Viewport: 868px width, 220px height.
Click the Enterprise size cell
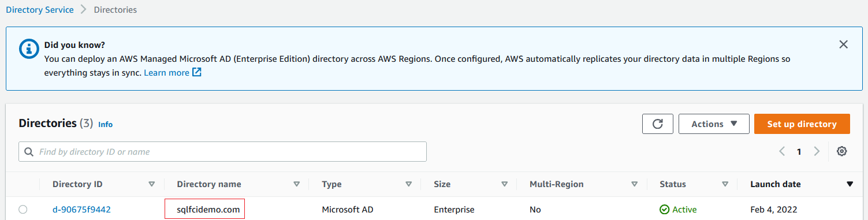[454, 210]
